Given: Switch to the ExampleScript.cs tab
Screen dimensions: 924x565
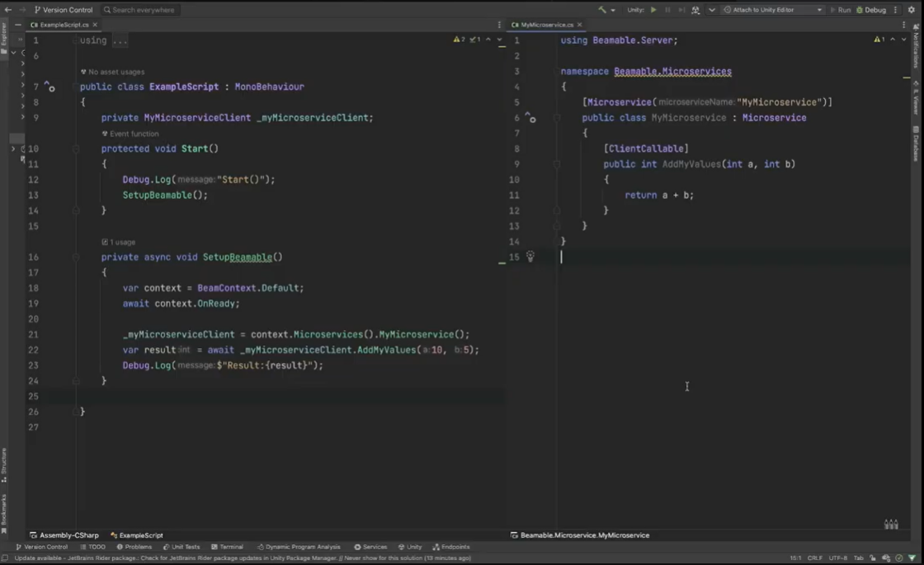Looking at the screenshot, I should [63, 25].
